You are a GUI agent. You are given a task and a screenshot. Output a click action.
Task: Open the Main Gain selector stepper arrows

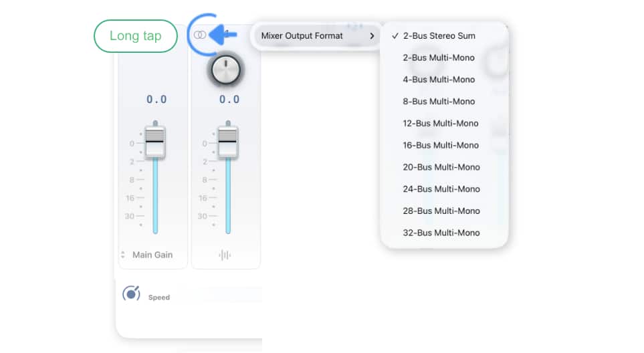point(123,255)
